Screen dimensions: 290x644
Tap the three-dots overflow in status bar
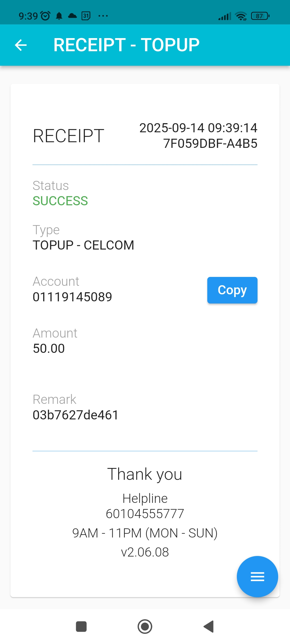point(103,16)
